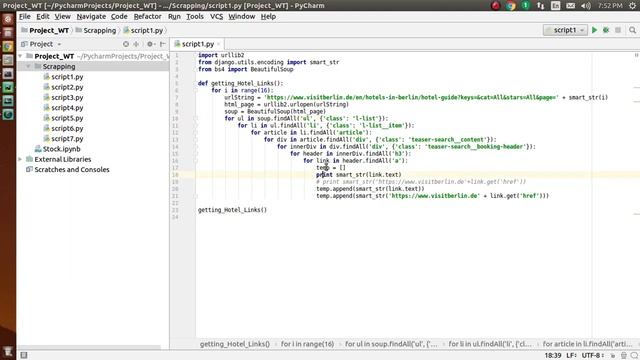Viewport: 640px width, 360px height.
Task: Select Stock.ipynb notebook file
Action: click(x=61, y=149)
